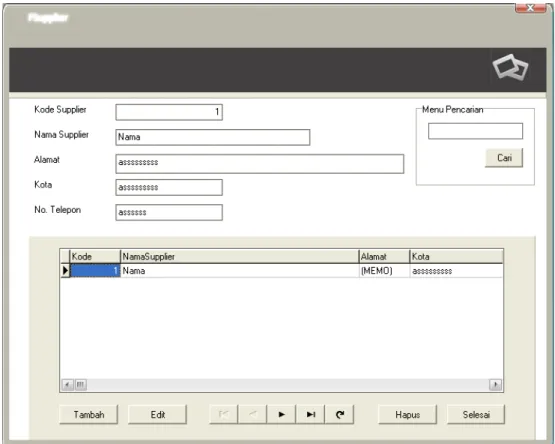Click the overlapping frames logo icon

coord(510,67)
